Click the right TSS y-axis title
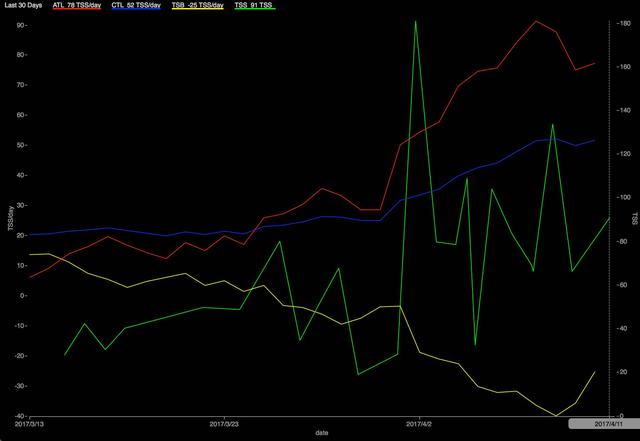Screen dimensions: 640x441 click(x=633, y=218)
